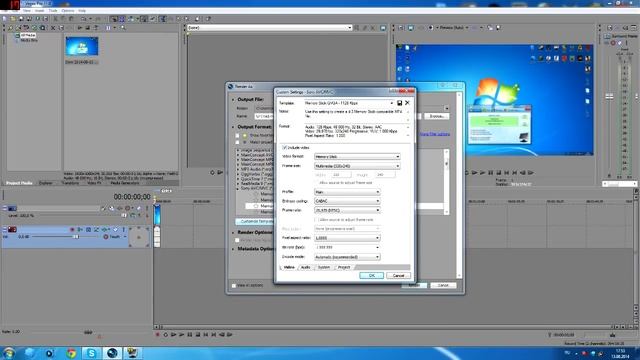
Task: Click the New project toolbar icon
Action: point(5,19)
